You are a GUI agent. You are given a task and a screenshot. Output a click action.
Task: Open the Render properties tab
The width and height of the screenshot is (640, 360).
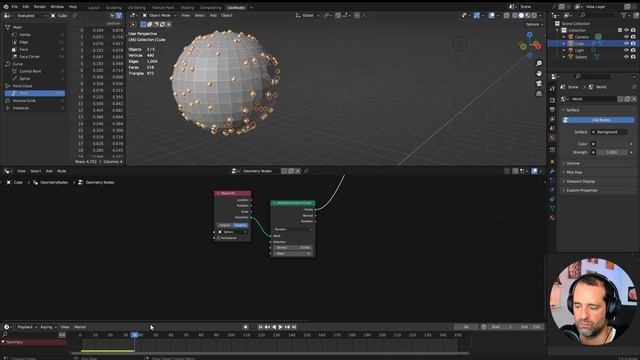click(552, 100)
